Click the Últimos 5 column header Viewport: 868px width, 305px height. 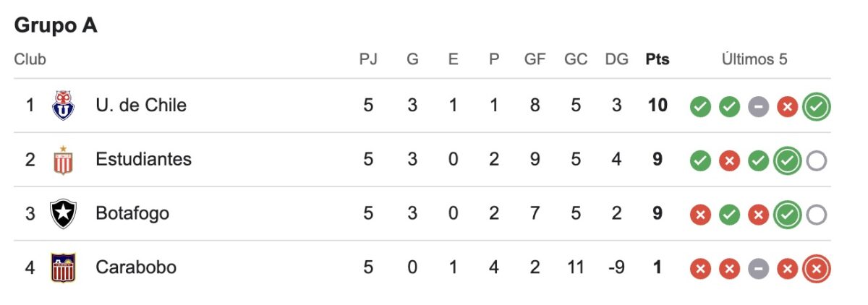[x=754, y=59]
